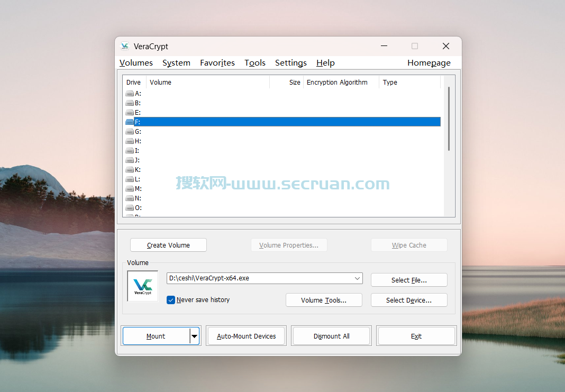This screenshot has width=565, height=392.
Task: Click the drive icon for N:
Action: pos(130,198)
